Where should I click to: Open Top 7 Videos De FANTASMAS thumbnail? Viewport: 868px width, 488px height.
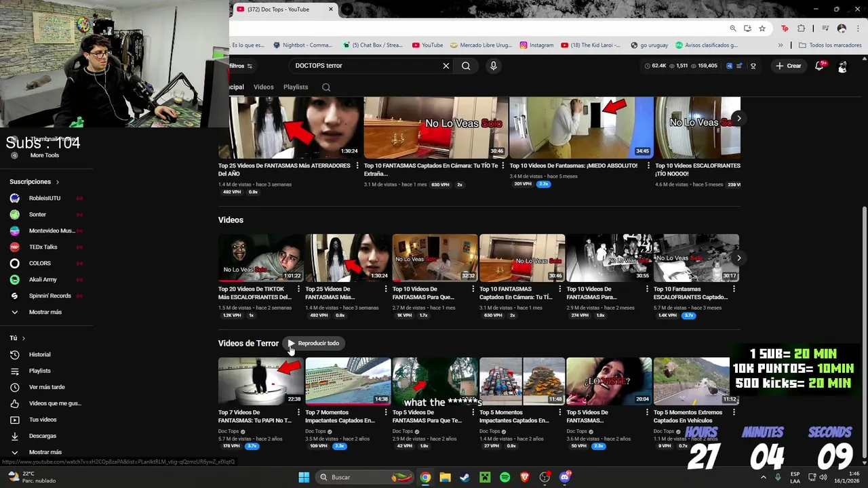(260, 381)
